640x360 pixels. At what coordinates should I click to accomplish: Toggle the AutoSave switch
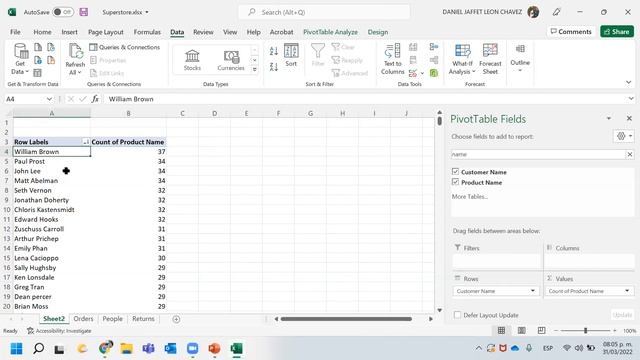pos(63,12)
